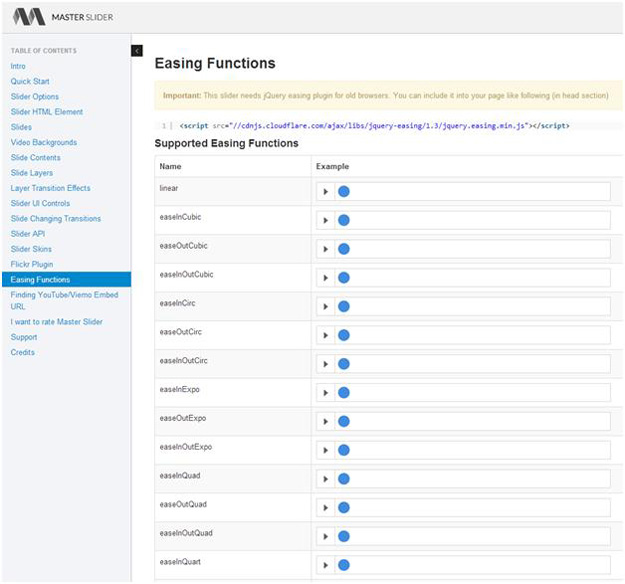This screenshot has height=584, width=625.
Task: Open Slider HTML Element section
Action: pyautogui.click(x=47, y=112)
